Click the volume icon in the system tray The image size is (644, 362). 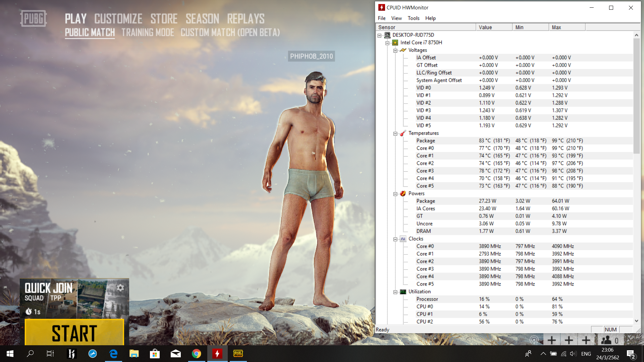pos(573,354)
